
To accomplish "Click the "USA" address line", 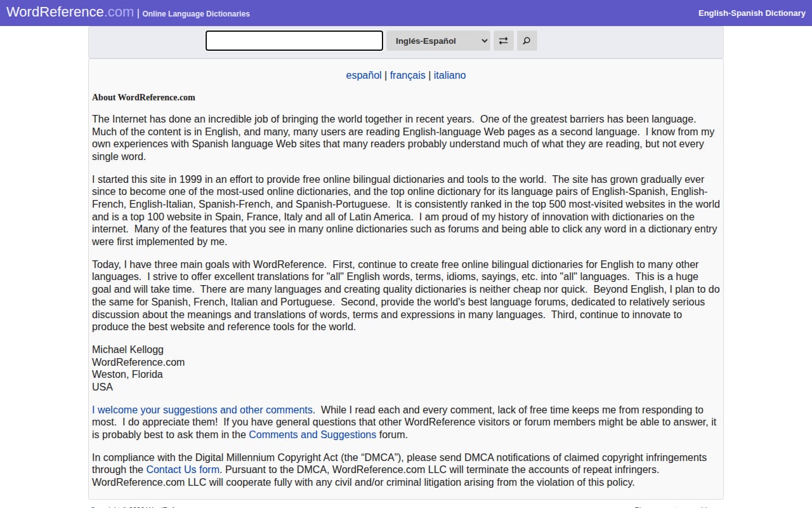I will 102,387.
